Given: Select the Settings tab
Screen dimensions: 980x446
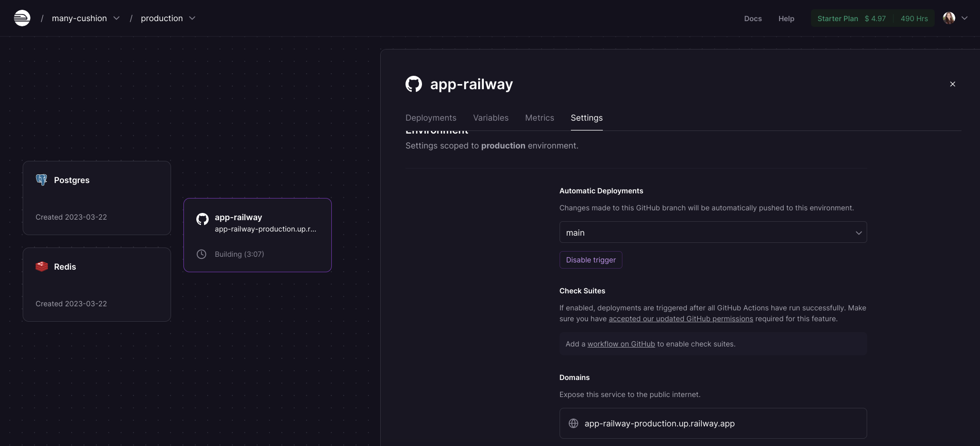Looking at the screenshot, I should 586,118.
